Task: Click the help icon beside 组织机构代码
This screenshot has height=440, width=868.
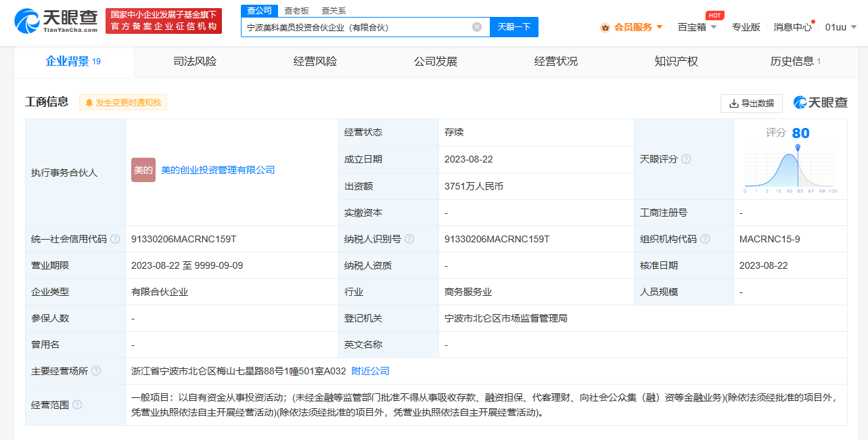Action: 705,239
